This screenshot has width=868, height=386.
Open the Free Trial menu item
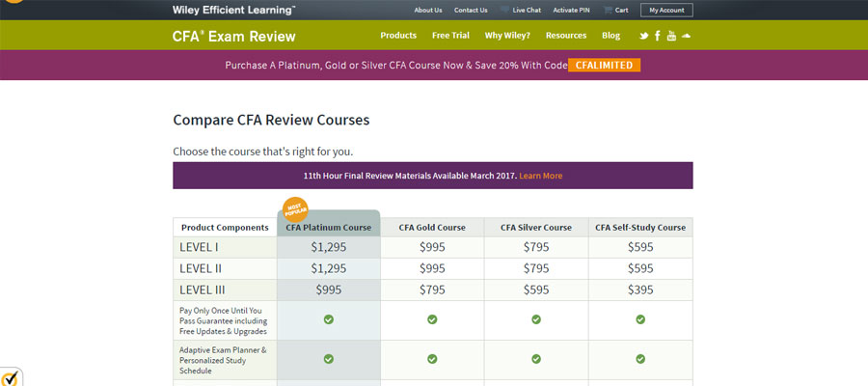point(450,36)
